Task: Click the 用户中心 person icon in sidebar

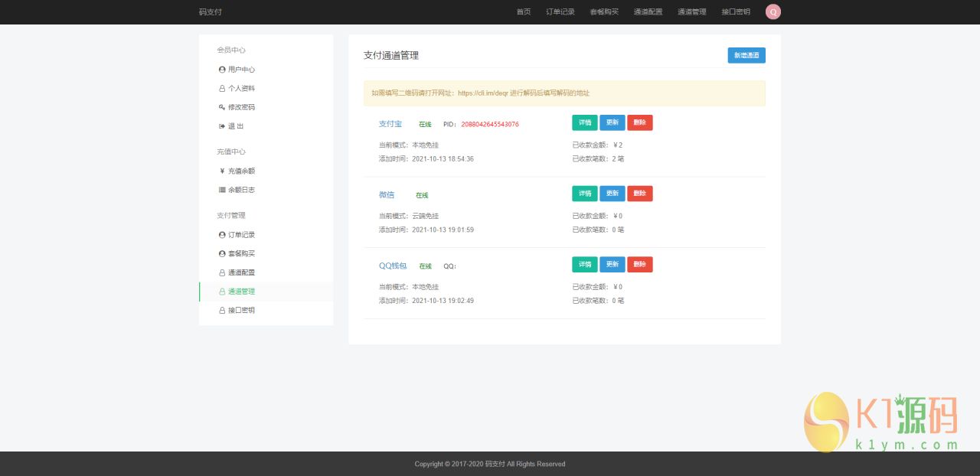Action: [x=221, y=69]
